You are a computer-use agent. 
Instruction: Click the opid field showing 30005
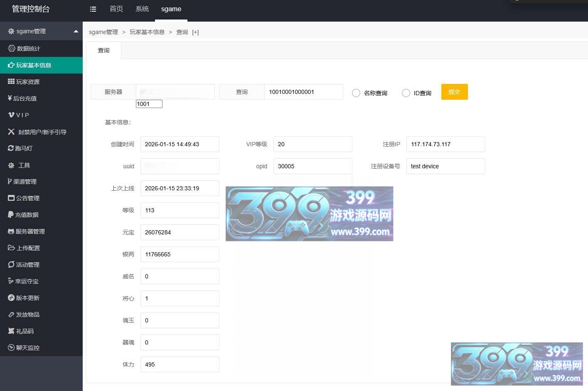(x=313, y=166)
